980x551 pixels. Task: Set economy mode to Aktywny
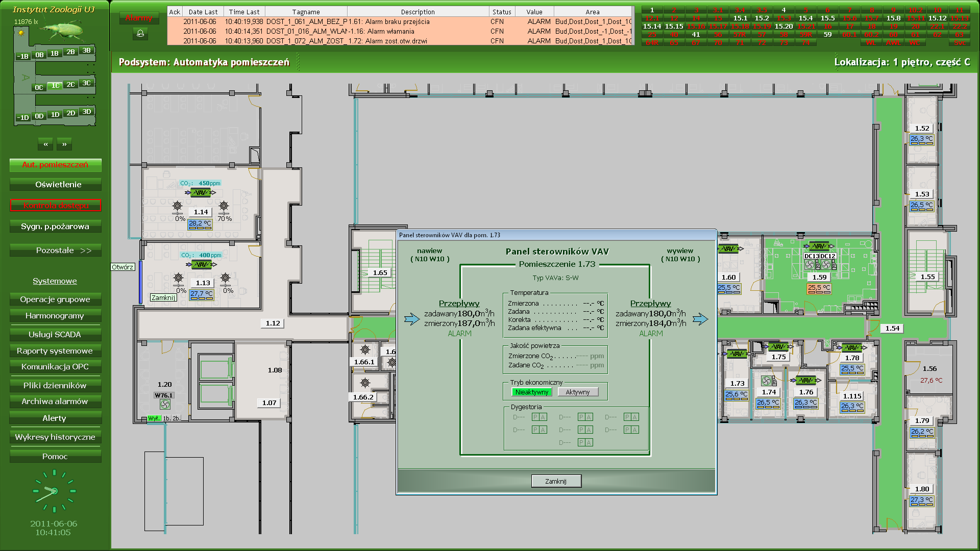[x=578, y=392]
